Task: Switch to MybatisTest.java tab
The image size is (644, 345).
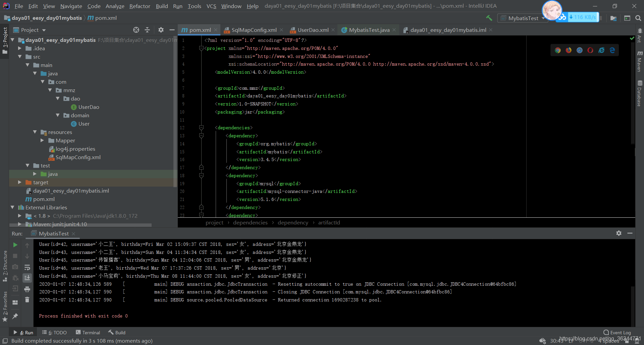Action: (369, 30)
